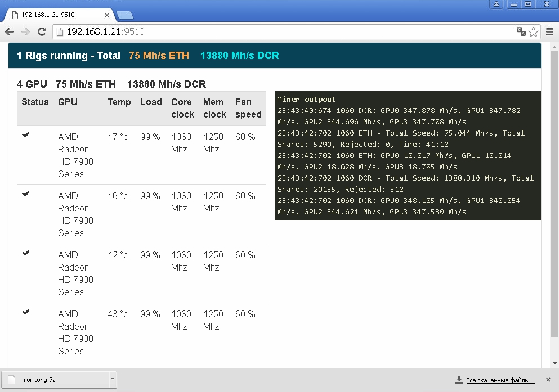559x392 pixels.
Task: Click the Fan speed column header
Action: (248, 108)
